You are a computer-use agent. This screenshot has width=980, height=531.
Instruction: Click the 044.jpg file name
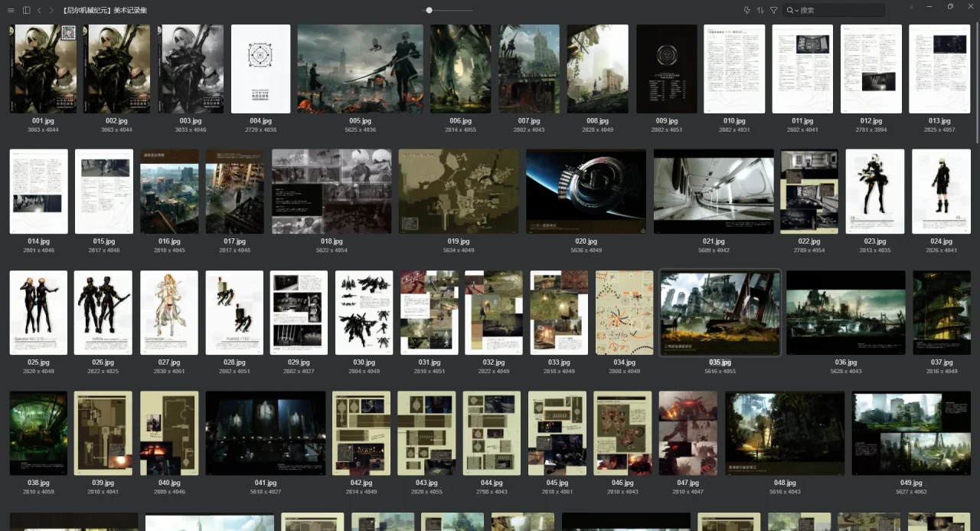point(492,483)
